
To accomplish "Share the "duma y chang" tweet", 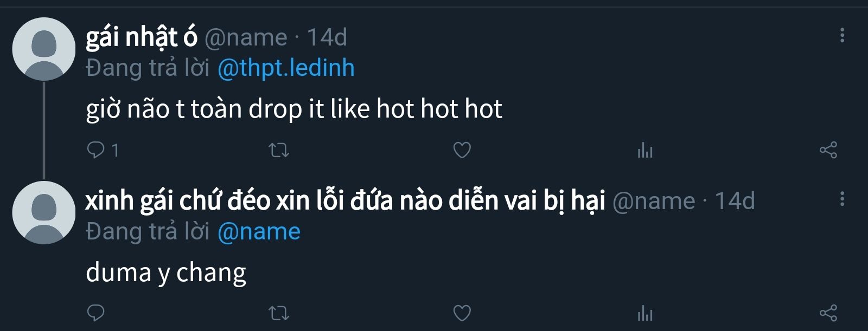I will (828, 313).
